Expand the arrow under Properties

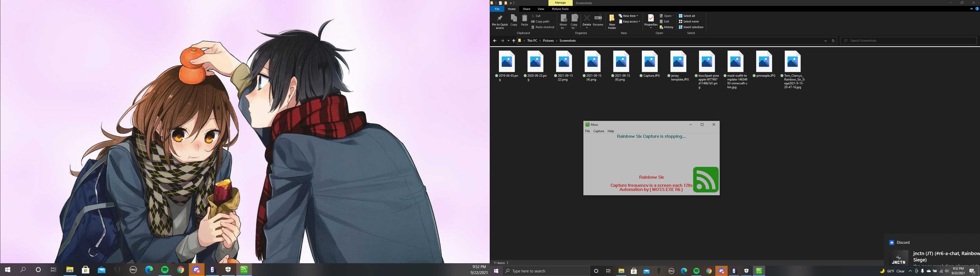tap(651, 28)
